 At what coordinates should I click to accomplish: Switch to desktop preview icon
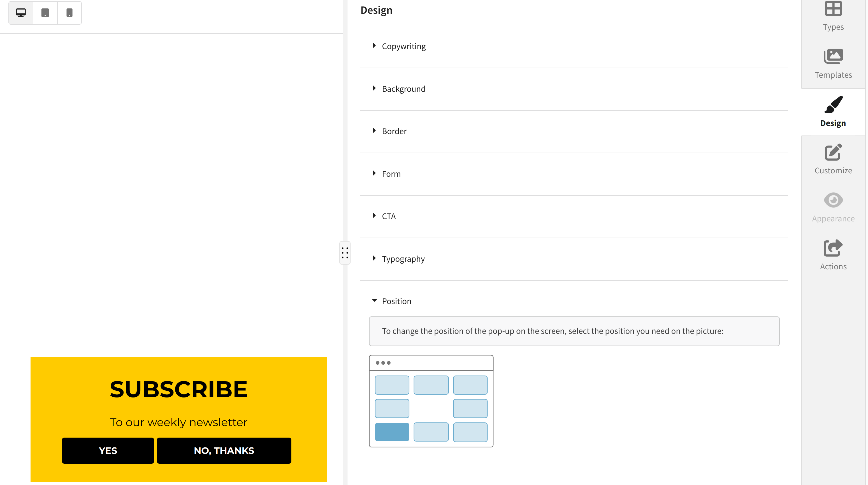pyautogui.click(x=21, y=13)
